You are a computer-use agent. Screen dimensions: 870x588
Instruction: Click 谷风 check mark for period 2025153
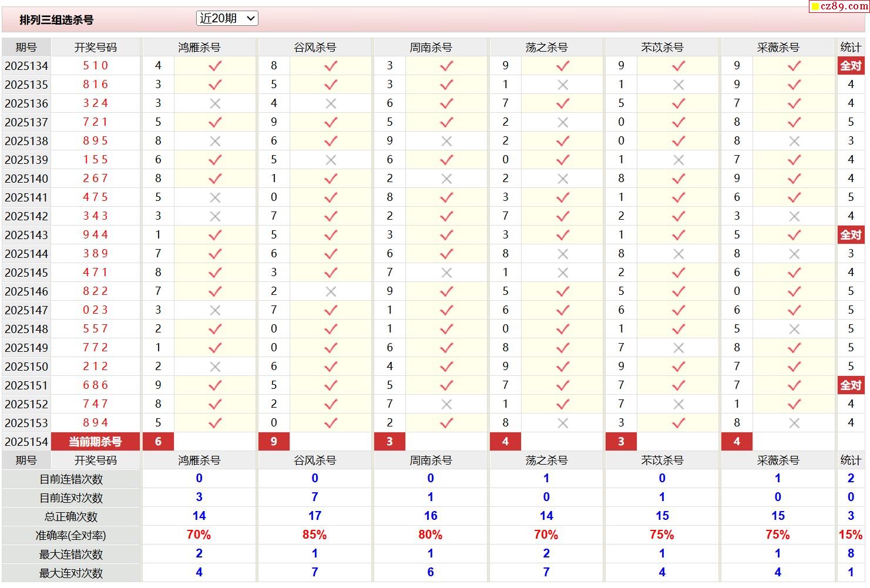(x=331, y=423)
